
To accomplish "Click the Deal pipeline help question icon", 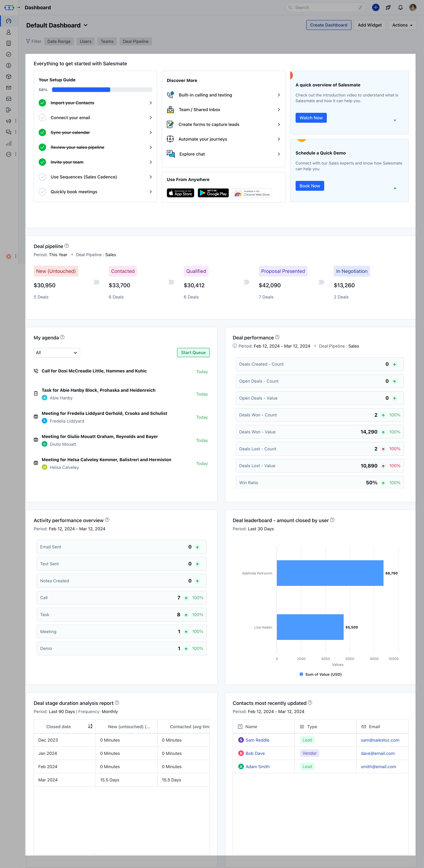I will (x=66, y=246).
